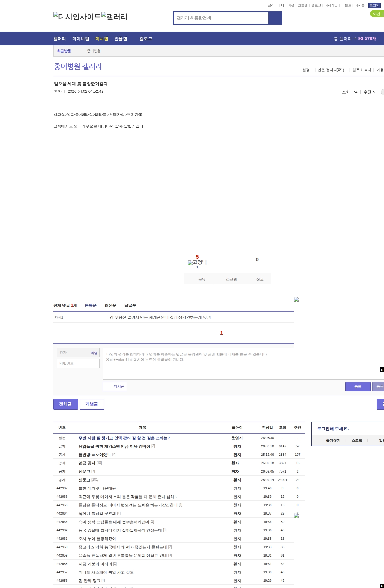Expand 연관 갤러리(0/1) list
Image resolution: width=384 pixels, height=588 pixels.
pos(331,70)
